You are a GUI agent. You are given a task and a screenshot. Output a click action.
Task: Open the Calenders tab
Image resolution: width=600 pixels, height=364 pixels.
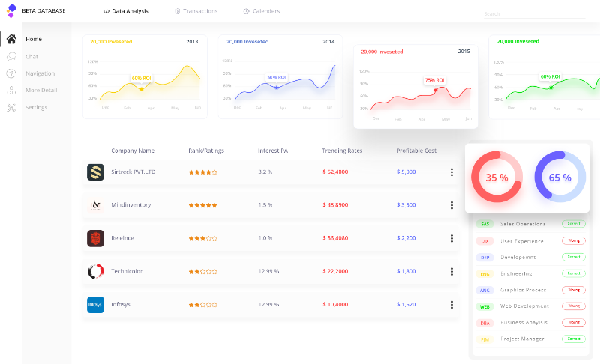click(262, 11)
